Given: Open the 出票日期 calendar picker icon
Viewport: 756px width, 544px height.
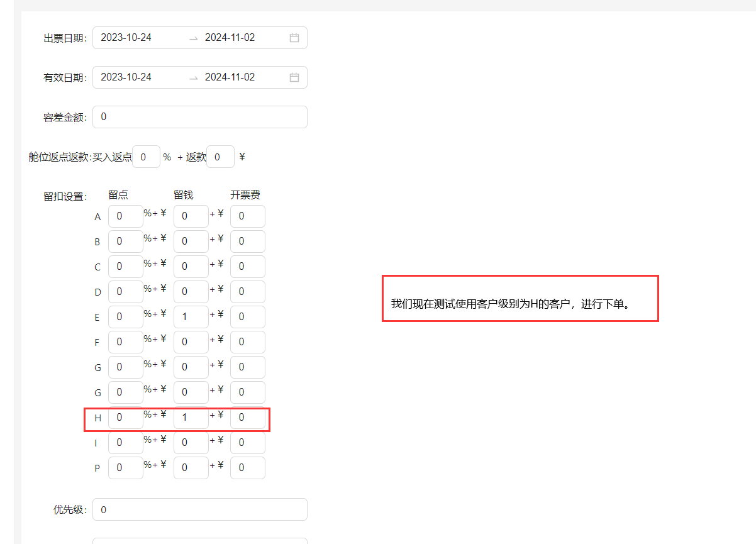Looking at the screenshot, I should pos(294,38).
